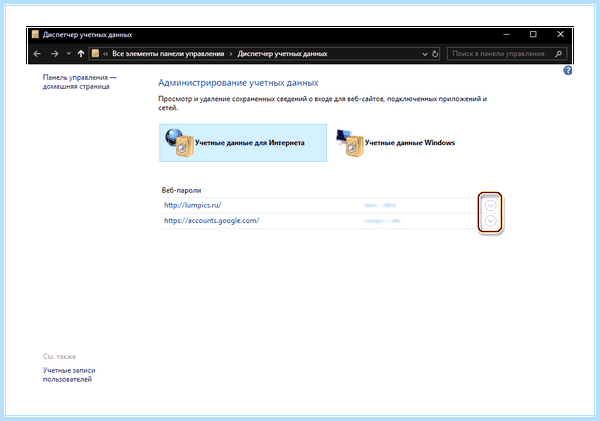Click the monitor safe Windows credentials icon
600x421 pixels.
[350, 143]
